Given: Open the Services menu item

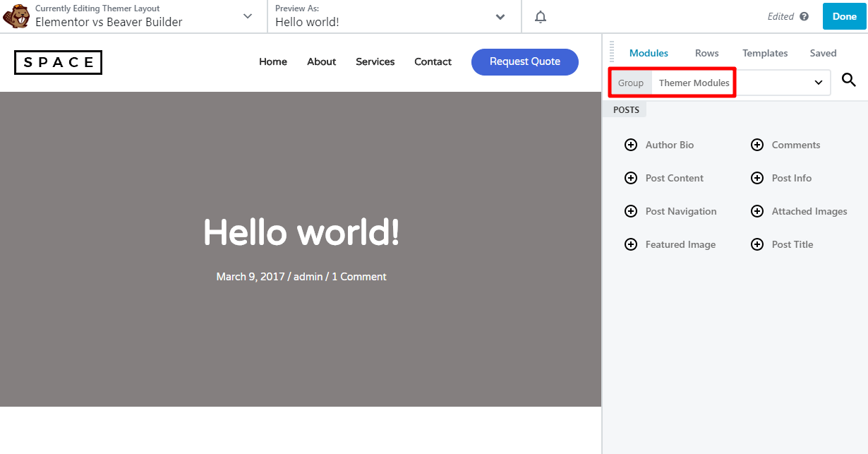Looking at the screenshot, I should (375, 61).
